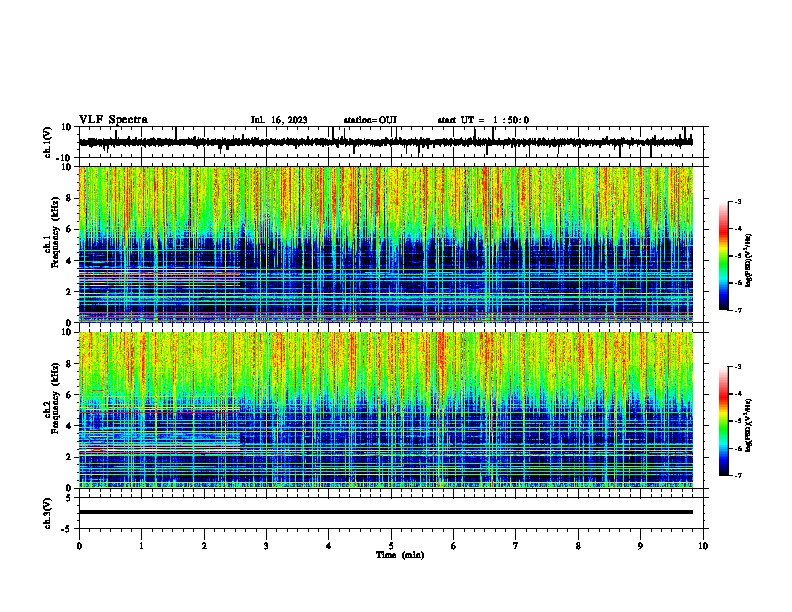792x612 pixels.
Task: Click the "start UT = 1:50:0" header text
Action: tap(483, 120)
